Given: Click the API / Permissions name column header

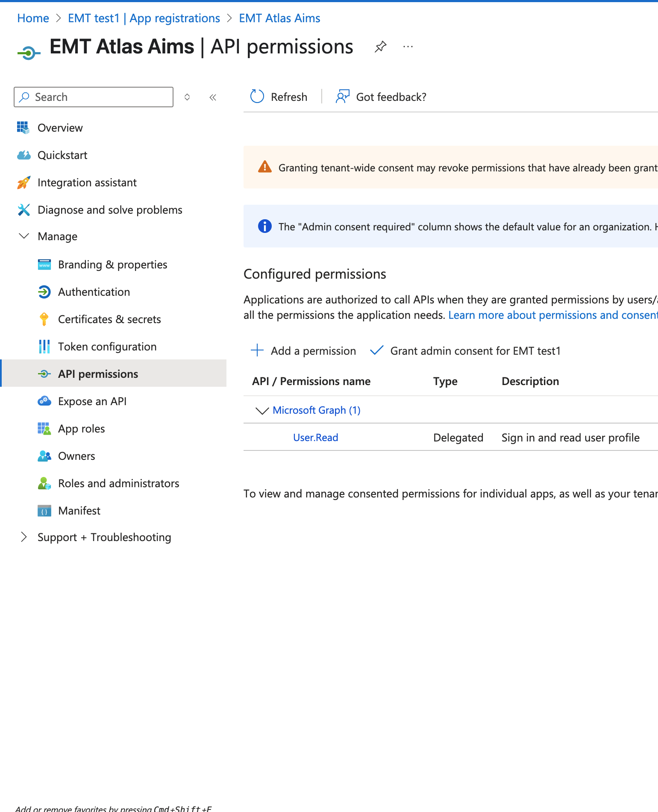Looking at the screenshot, I should pyautogui.click(x=311, y=381).
